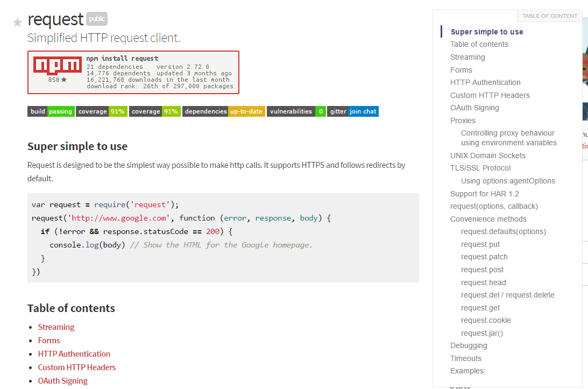Follow the red OAuth Signing link

click(x=62, y=381)
